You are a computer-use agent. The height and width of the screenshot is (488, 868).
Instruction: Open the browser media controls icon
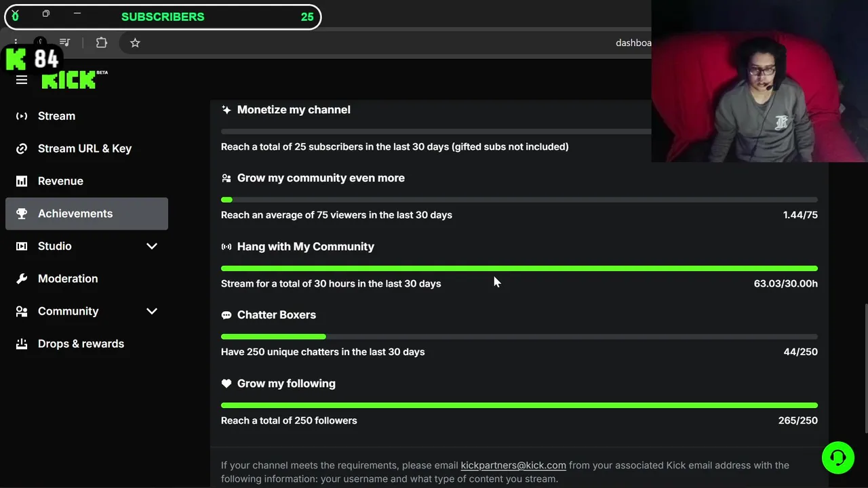click(65, 43)
